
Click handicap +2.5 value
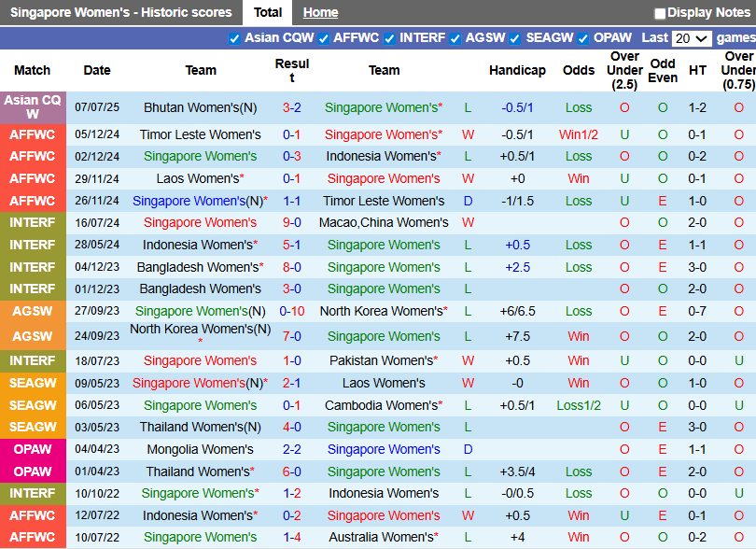(x=517, y=267)
